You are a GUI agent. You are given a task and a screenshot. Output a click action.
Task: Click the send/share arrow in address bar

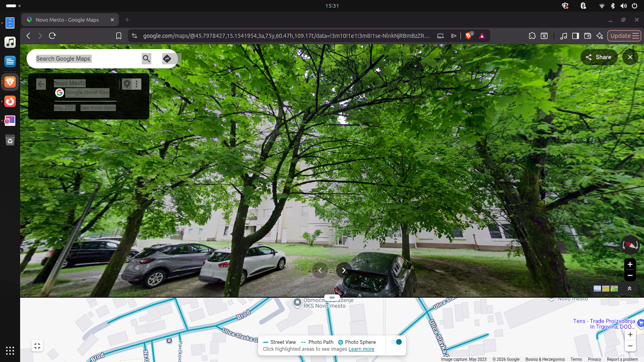[x=454, y=36]
